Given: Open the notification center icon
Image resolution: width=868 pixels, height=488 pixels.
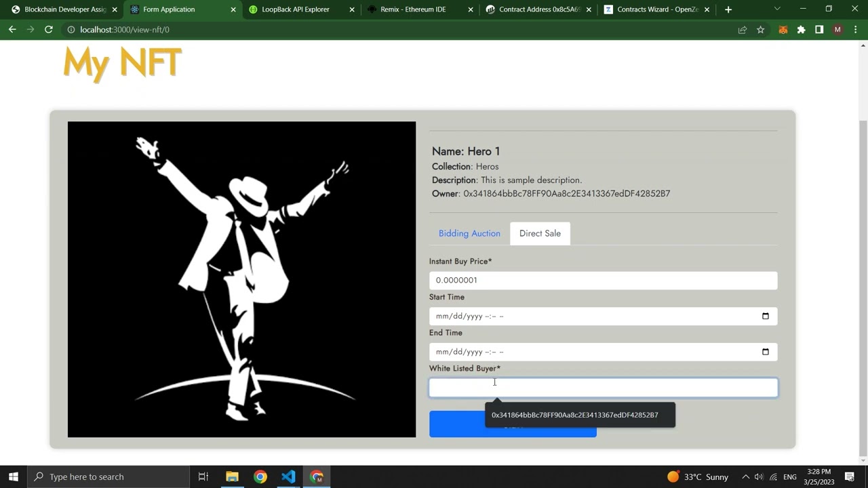Looking at the screenshot, I should (850, 476).
